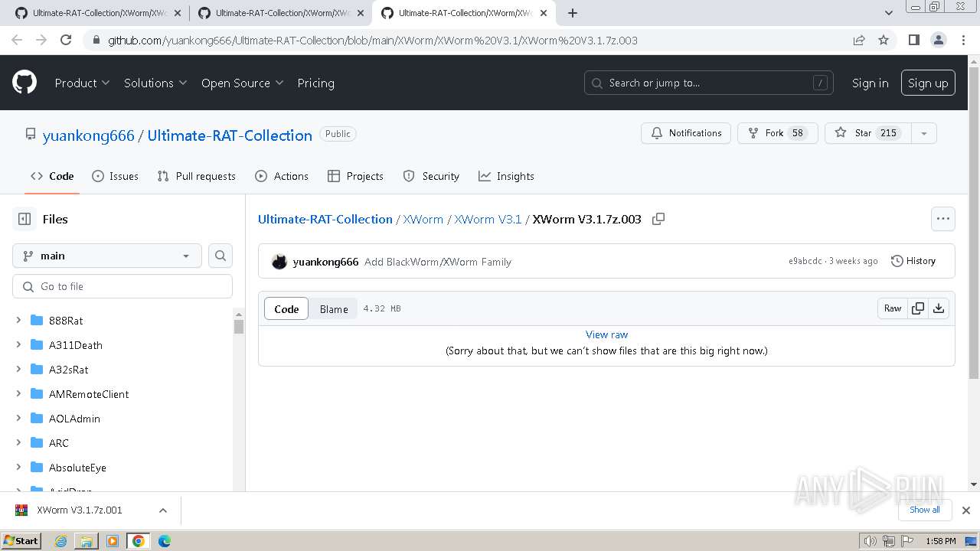Open the XWorm V3.1 breadcrumb link

tap(488, 219)
